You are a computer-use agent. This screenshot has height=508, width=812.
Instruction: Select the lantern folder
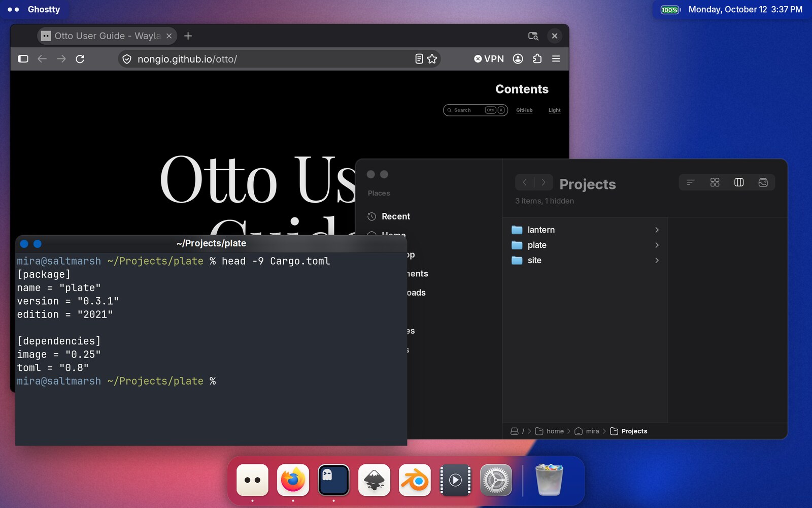pyautogui.click(x=585, y=230)
